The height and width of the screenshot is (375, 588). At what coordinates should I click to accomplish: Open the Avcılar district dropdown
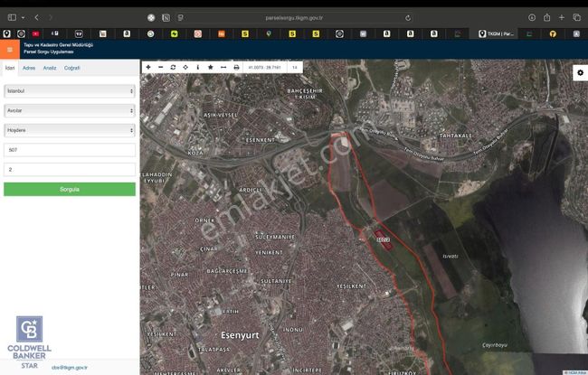[x=70, y=110]
